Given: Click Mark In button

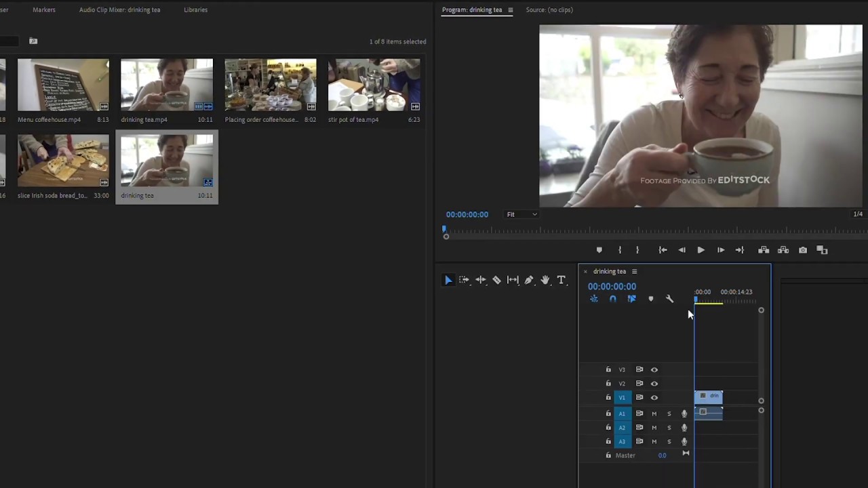Looking at the screenshot, I should pyautogui.click(x=619, y=250).
